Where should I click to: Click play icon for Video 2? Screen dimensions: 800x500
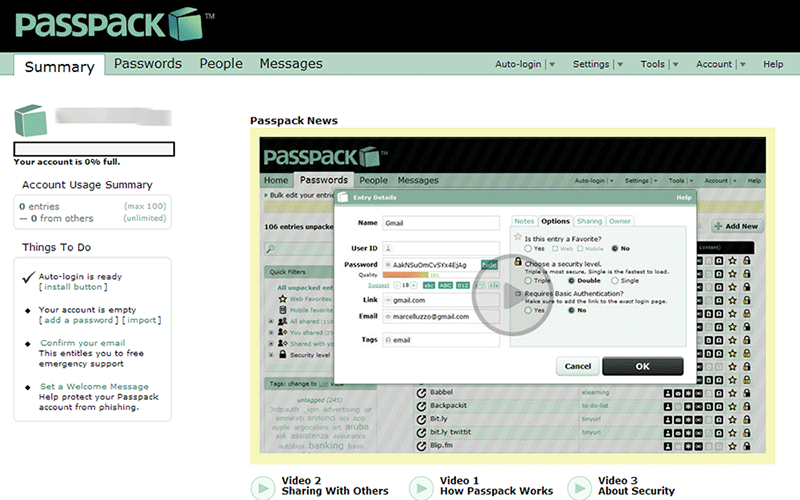(263, 488)
